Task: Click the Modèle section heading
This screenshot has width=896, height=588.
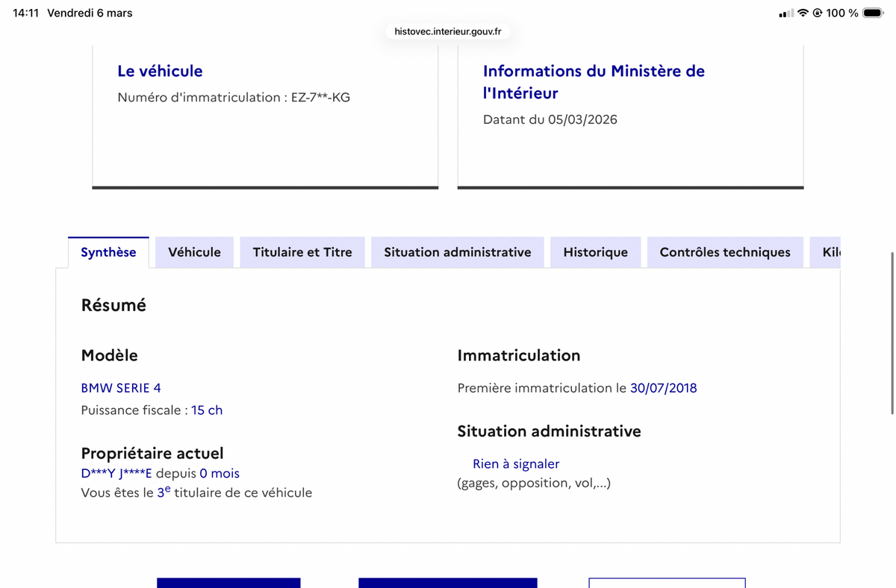Action: (110, 355)
